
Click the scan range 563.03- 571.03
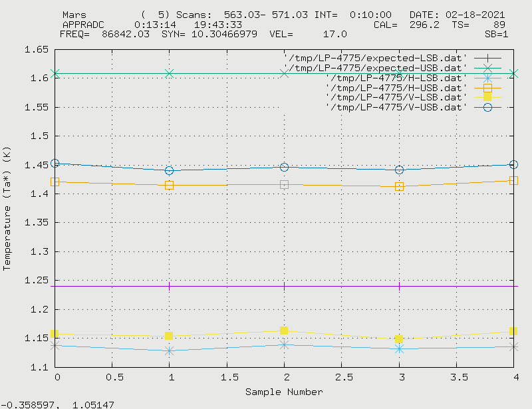(x=266, y=15)
